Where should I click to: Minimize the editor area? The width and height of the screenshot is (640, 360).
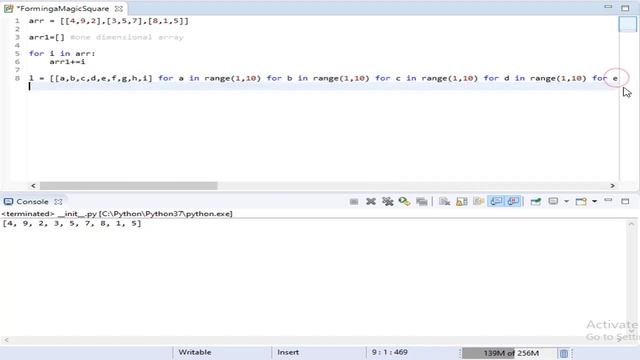(x=608, y=7)
